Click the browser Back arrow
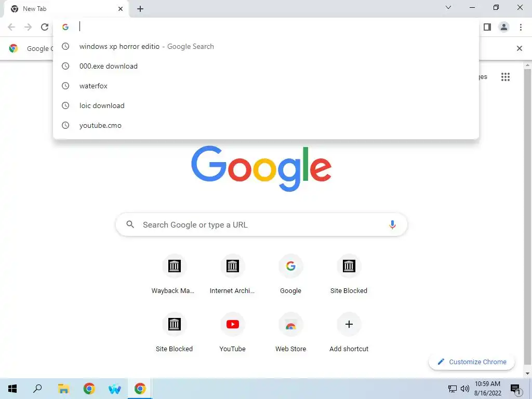 coord(11,27)
